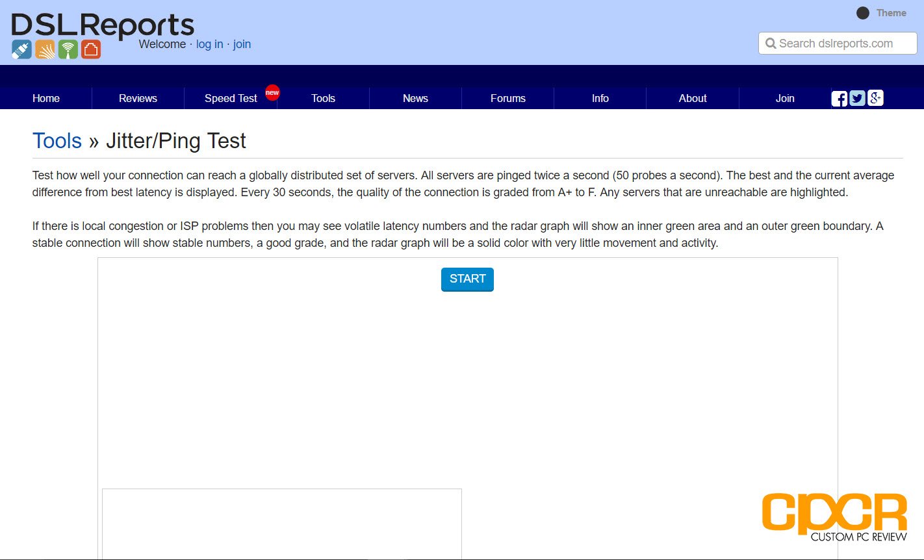Click the orange fiber optic icon

click(44, 49)
